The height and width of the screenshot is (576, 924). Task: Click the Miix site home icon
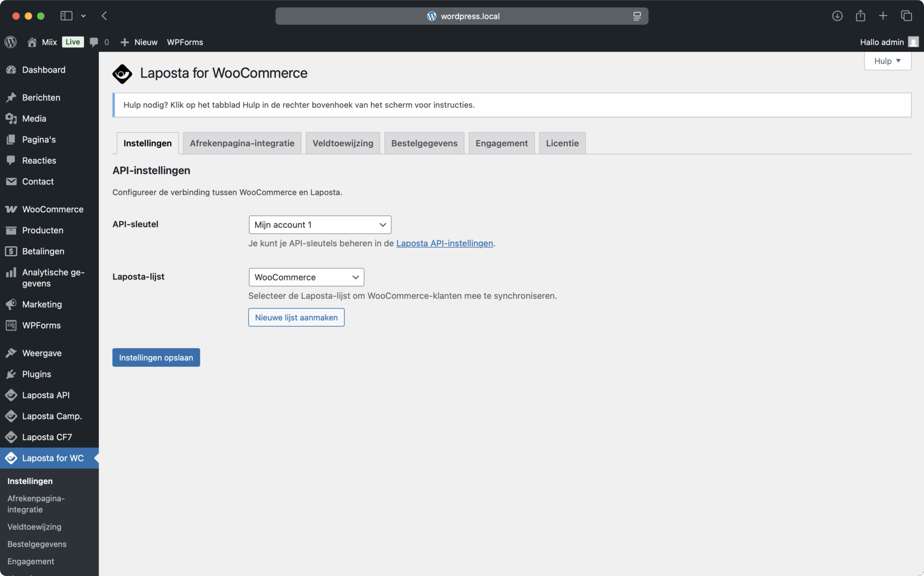32,42
